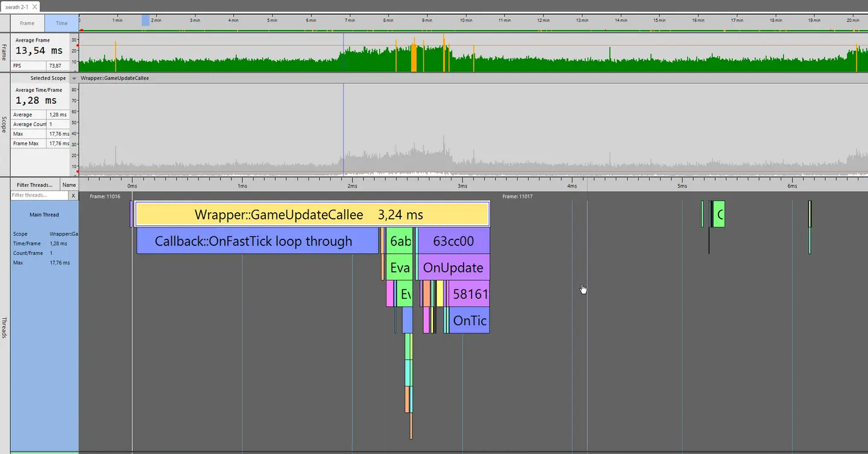The image size is (868, 454).
Task: Select the yellow Wrapper::GameUpdateCallee scope block
Action: [x=312, y=214]
